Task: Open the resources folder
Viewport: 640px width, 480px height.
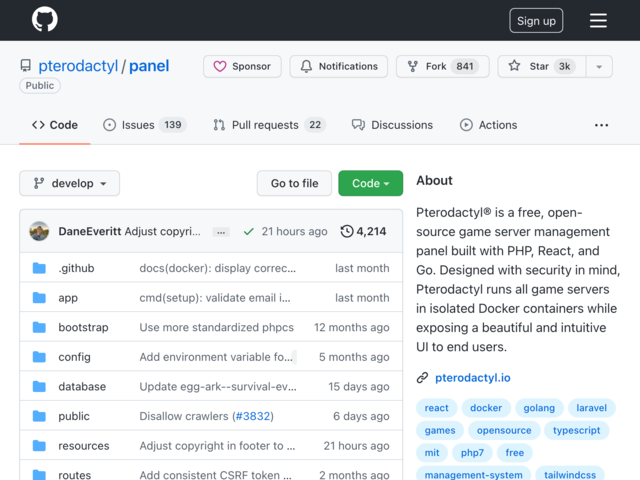Action: (84, 446)
